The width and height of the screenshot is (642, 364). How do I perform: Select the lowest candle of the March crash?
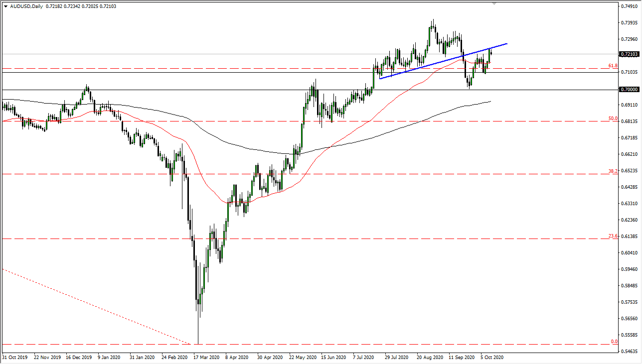click(x=199, y=319)
